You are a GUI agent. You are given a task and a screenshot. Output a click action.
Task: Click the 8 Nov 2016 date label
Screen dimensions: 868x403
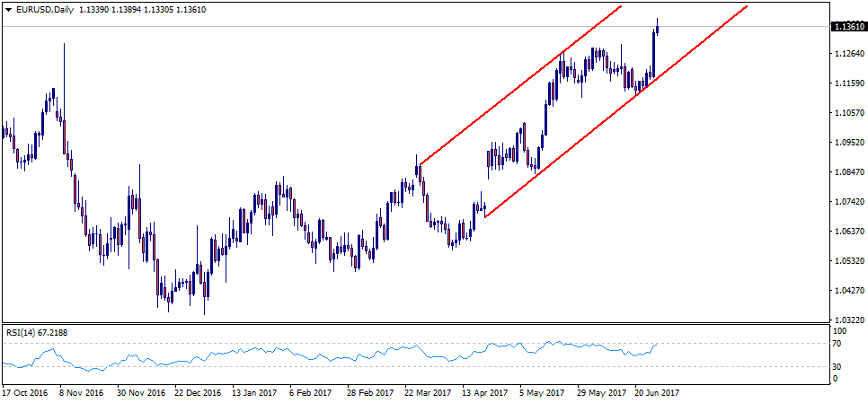point(82,392)
